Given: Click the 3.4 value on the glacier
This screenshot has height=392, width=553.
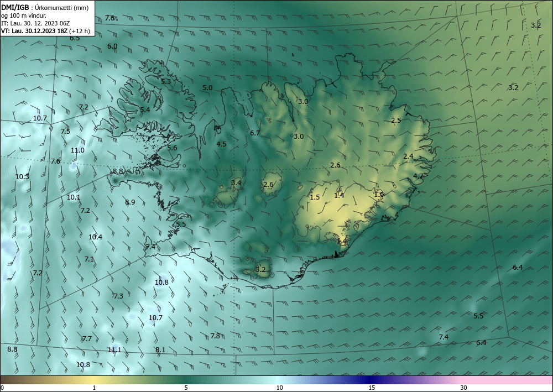Looking at the screenshot, I should [x=236, y=182].
